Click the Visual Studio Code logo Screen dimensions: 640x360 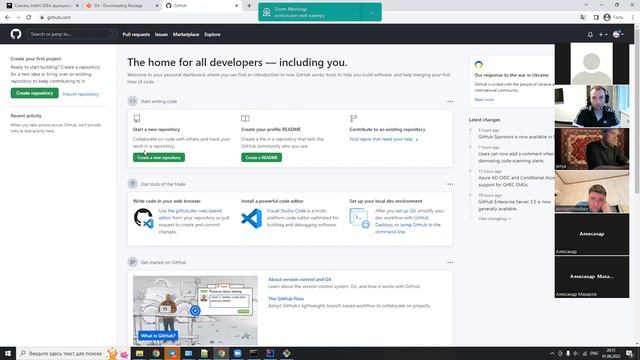click(251, 218)
